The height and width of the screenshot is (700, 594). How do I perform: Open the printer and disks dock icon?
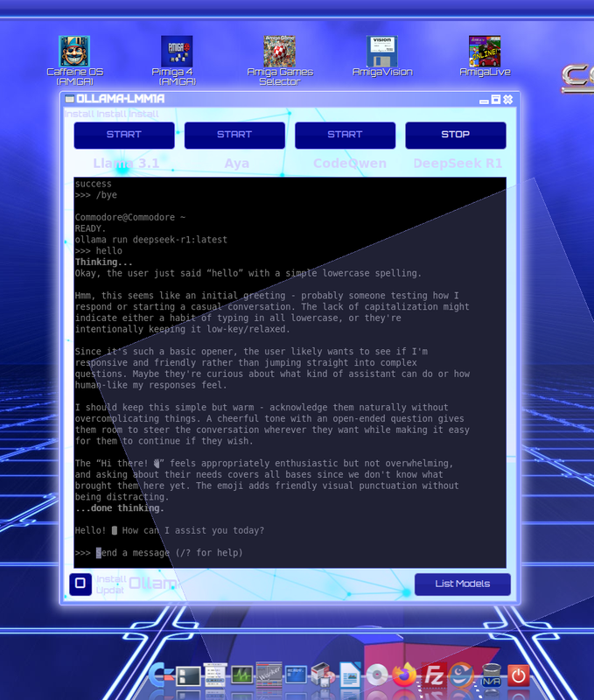[x=323, y=675]
